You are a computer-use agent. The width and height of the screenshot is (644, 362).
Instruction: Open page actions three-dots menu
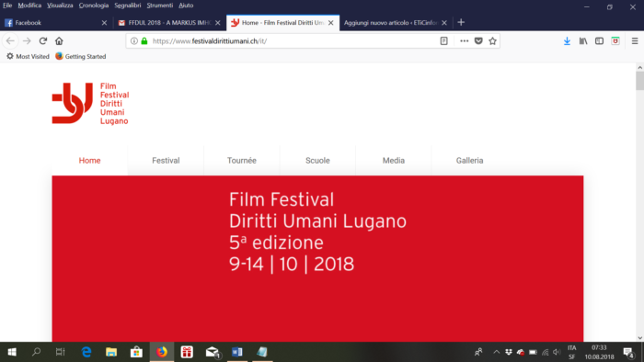pos(464,41)
